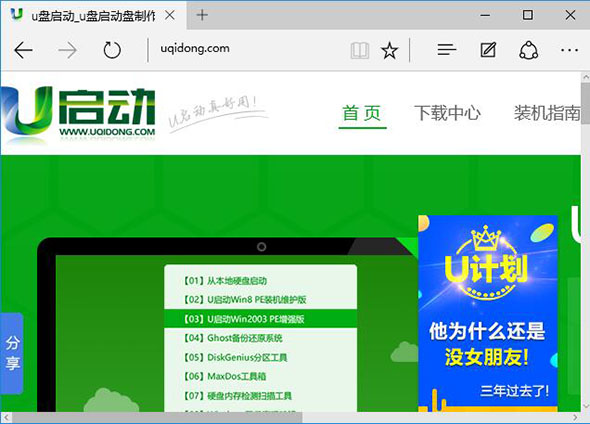This screenshot has height=424, width=590.
Task: Select 【01】从本地硬盘启动 entry
Action: tap(260, 281)
